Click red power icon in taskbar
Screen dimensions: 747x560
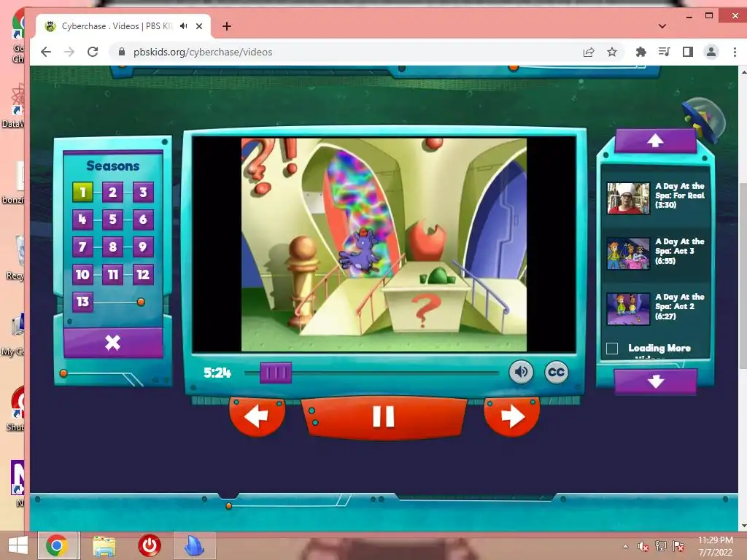coord(150,545)
